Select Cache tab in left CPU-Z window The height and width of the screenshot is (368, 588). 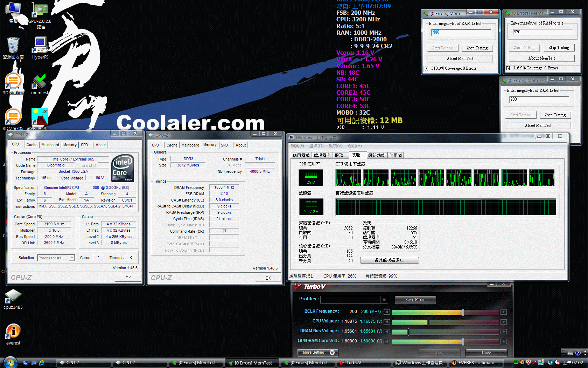[32, 145]
